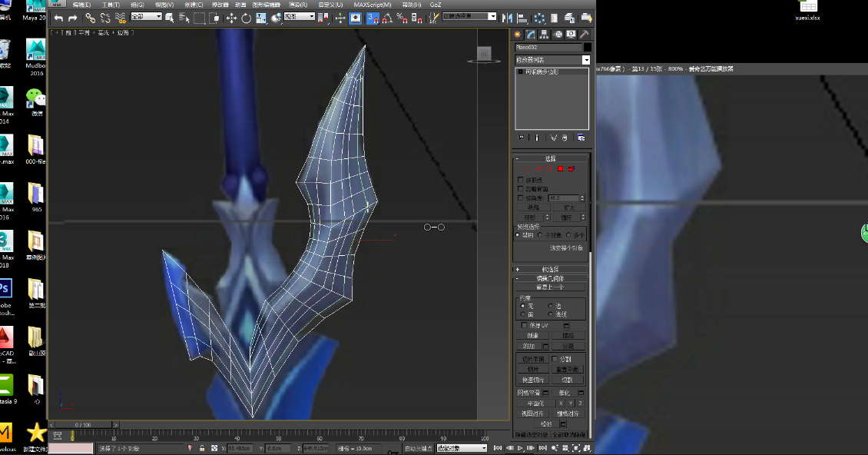Toggle the 3D Snaps button
868x455 pixels.
[x=373, y=18]
